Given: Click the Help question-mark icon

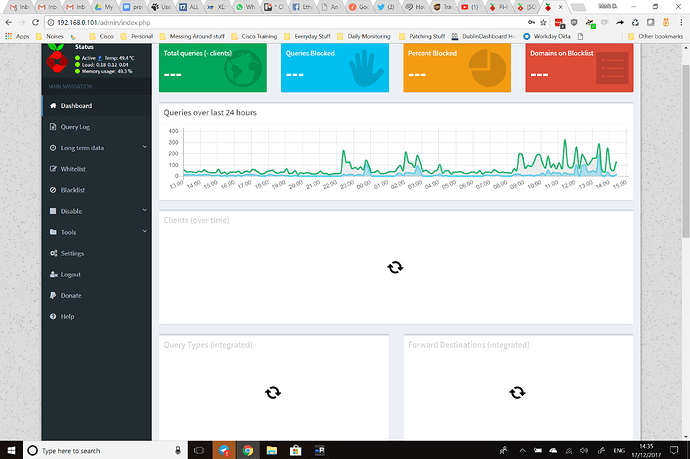Looking at the screenshot, I should tap(53, 316).
